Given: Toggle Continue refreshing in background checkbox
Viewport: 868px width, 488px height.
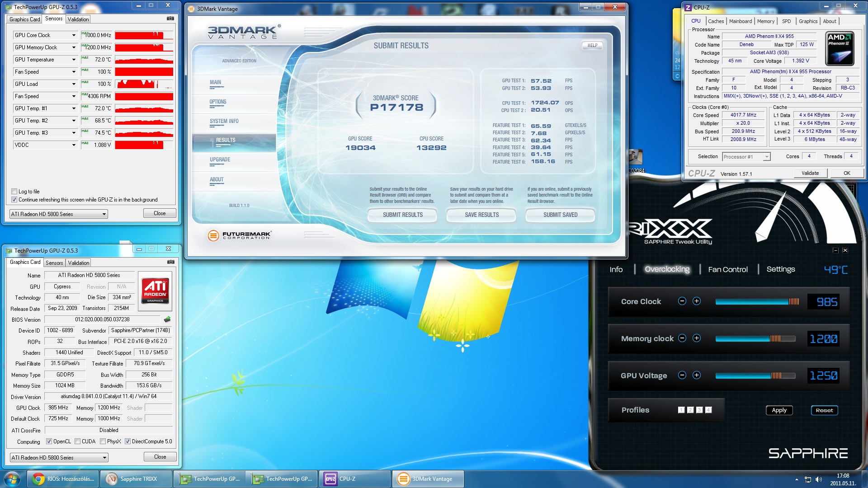Looking at the screenshot, I should [x=14, y=200].
